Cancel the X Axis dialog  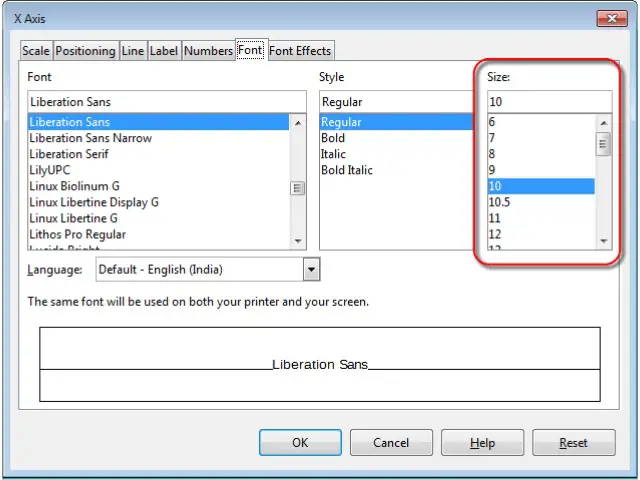click(x=391, y=442)
